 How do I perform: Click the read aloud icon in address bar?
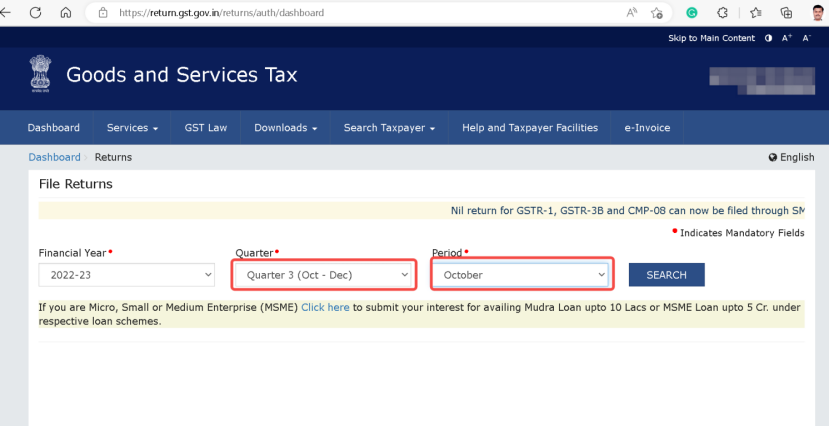[632, 13]
